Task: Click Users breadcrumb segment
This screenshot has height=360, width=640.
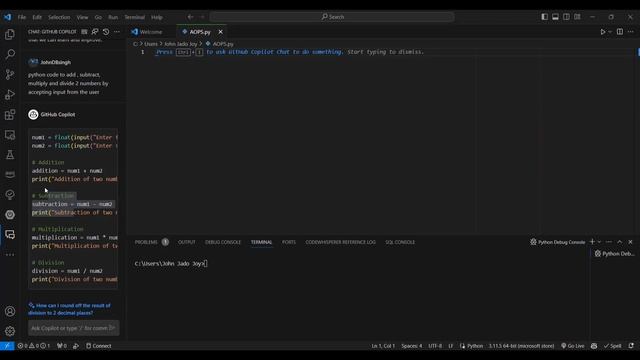Action: tap(151, 44)
